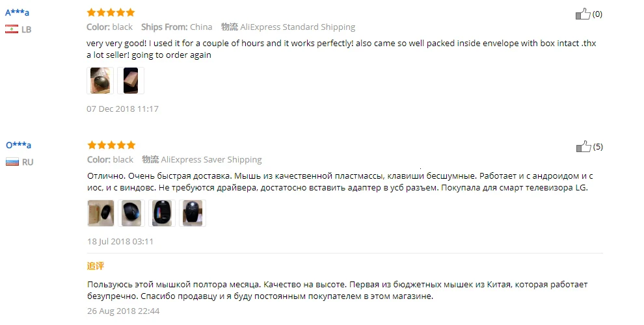This screenshot has height=325, width=644.
Task: Open A***a's second review photo of box
Action: 131,81
